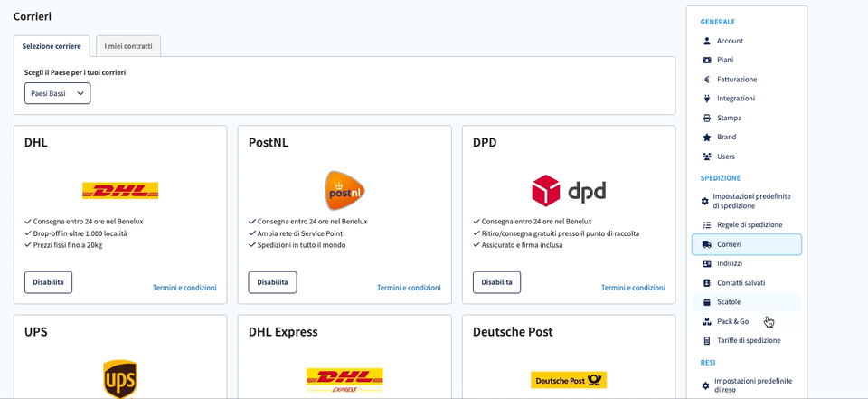Click the Scatole box icon
The height and width of the screenshot is (399, 868).
pos(706,302)
